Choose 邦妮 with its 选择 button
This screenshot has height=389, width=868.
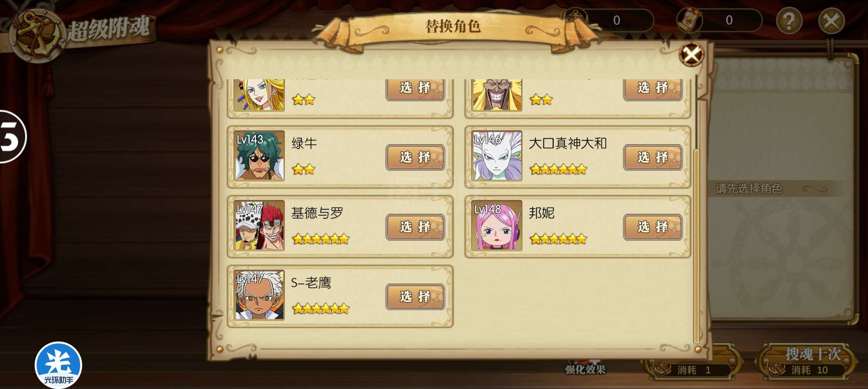tap(652, 227)
